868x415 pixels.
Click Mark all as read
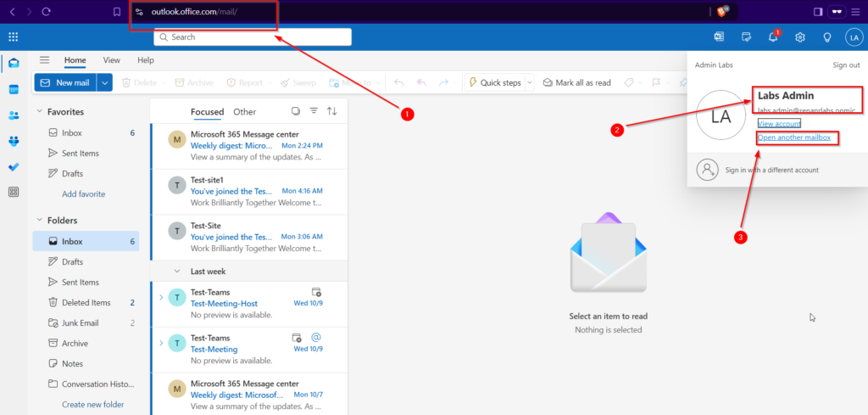[576, 82]
